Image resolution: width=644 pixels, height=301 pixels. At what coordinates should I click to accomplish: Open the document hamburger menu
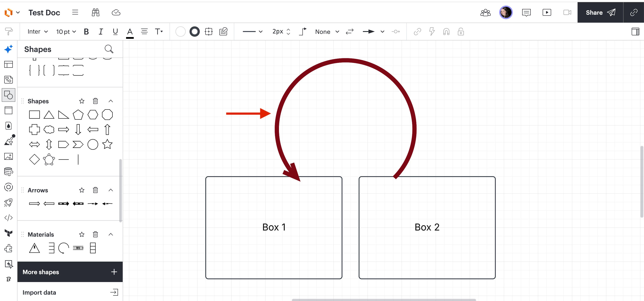point(75,12)
